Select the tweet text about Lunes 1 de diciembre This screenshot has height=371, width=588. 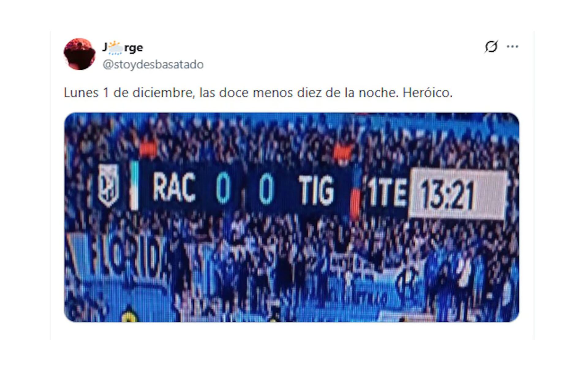(x=258, y=93)
